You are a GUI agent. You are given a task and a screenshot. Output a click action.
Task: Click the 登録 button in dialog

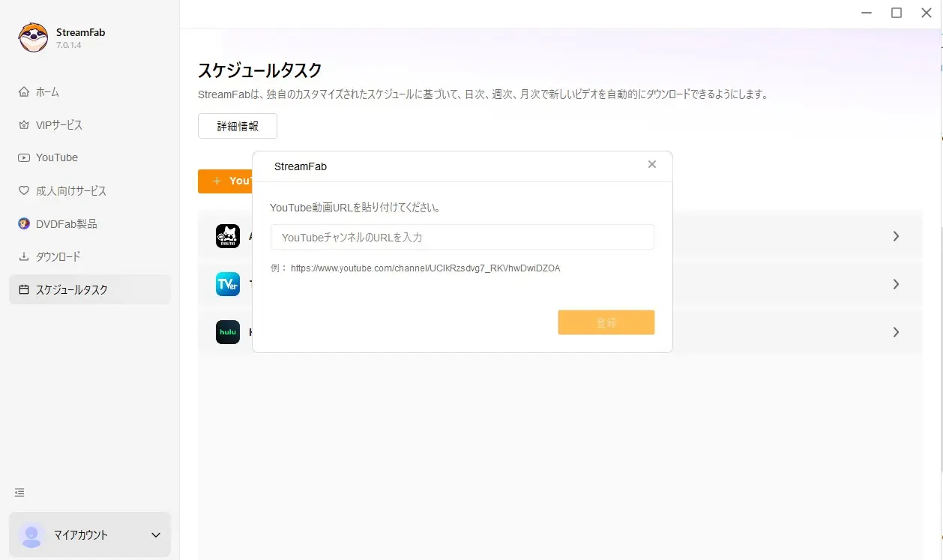point(606,322)
